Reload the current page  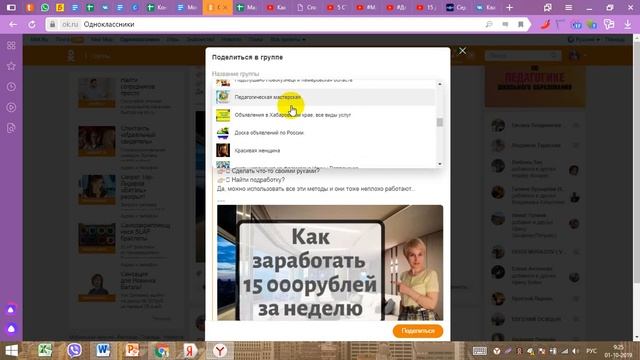pyautogui.click(x=32, y=24)
